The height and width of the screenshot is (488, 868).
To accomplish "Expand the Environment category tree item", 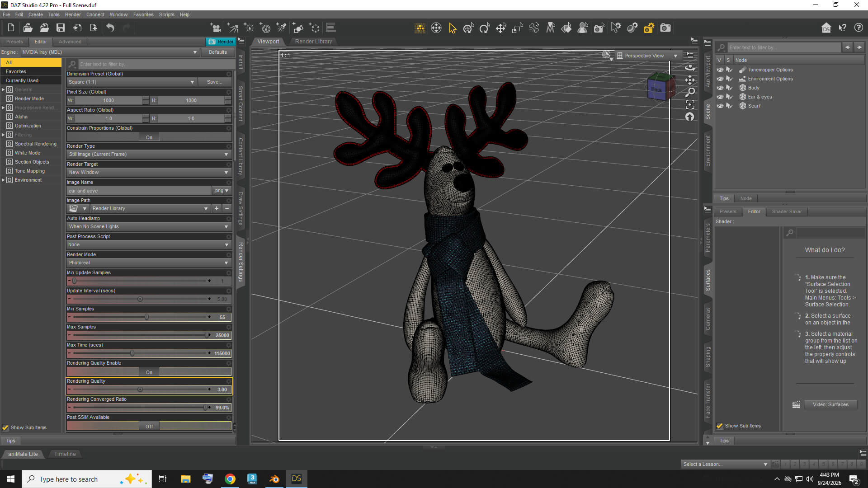I will pos(3,180).
